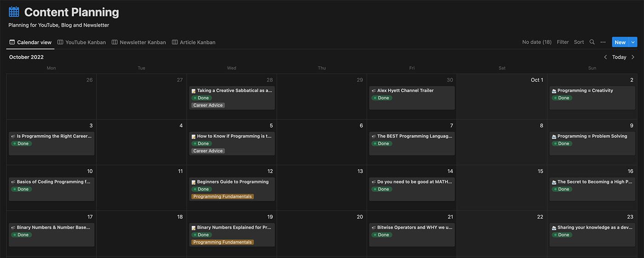Open the three-dot more options menu
Image resolution: width=644 pixels, height=258 pixels.
(603, 42)
